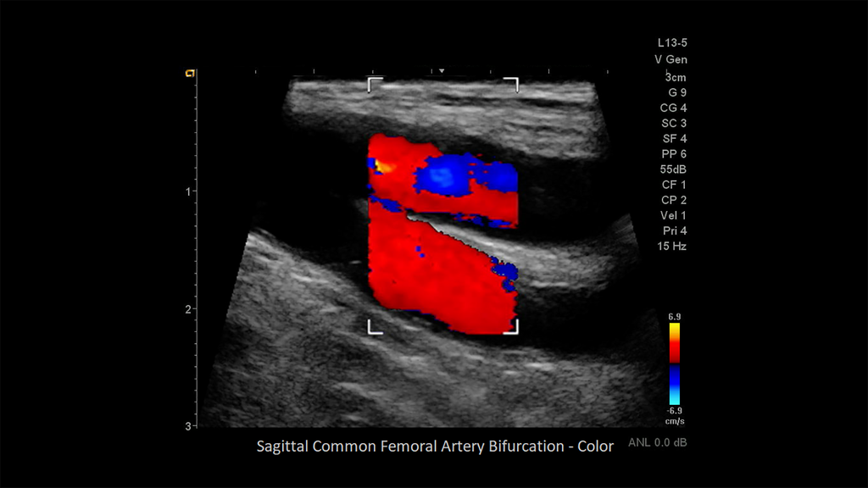This screenshot has height=488, width=868.
Task: Expand the SF 4 filter setting
Action: (x=674, y=138)
